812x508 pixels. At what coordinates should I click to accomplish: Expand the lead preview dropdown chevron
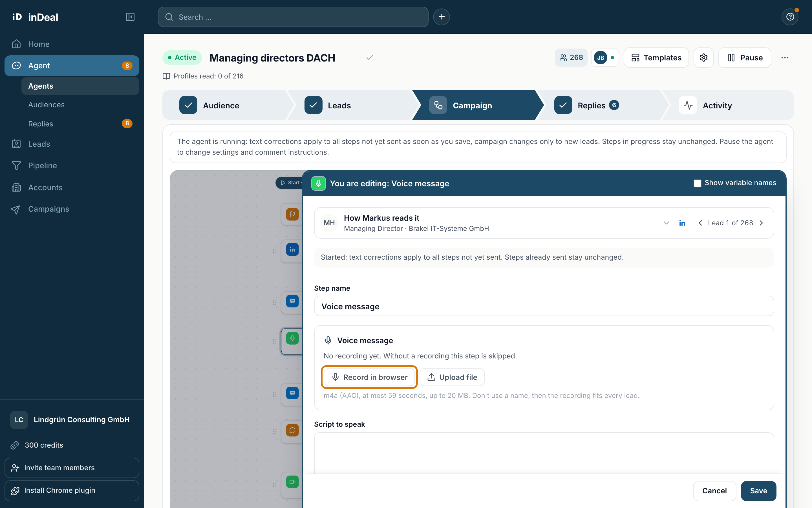point(667,223)
